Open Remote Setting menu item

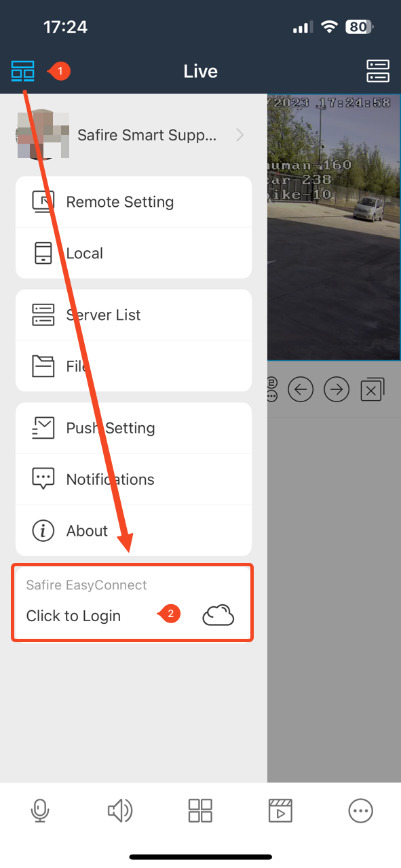pyautogui.click(x=134, y=202)
